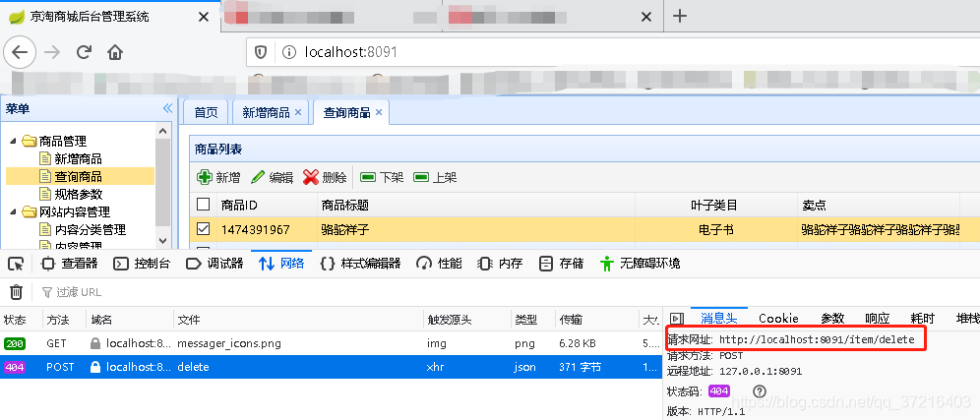Collapse the 商品管理 tree folder

click(13, 142)
